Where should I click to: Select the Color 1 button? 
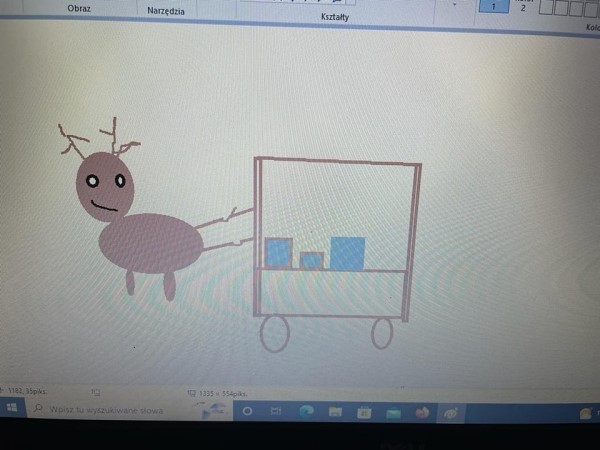pyautogui.click(x=494, y=6)
